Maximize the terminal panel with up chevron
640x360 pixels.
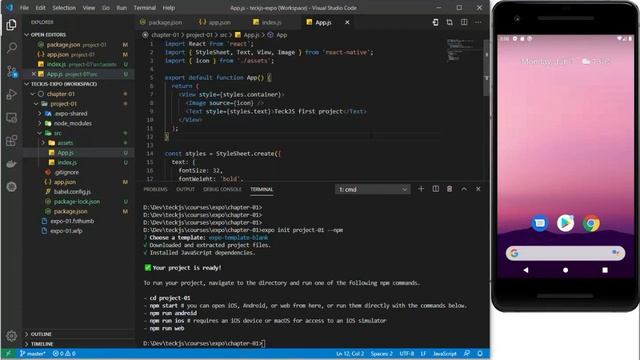click(x=464, y=189)
